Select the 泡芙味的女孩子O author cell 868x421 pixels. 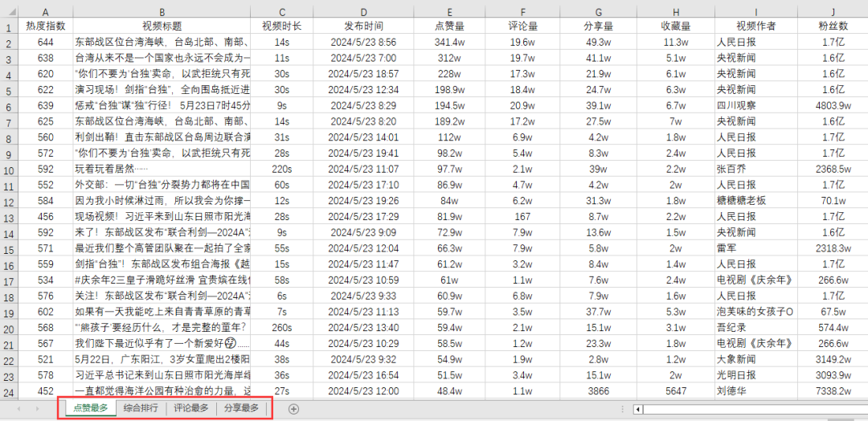coord(756,312)
